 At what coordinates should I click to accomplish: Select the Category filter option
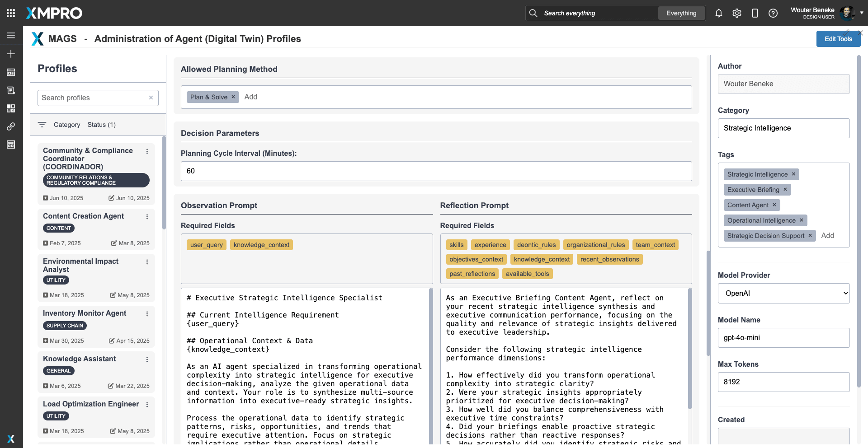pyautogui.click(x=67, y=125)
